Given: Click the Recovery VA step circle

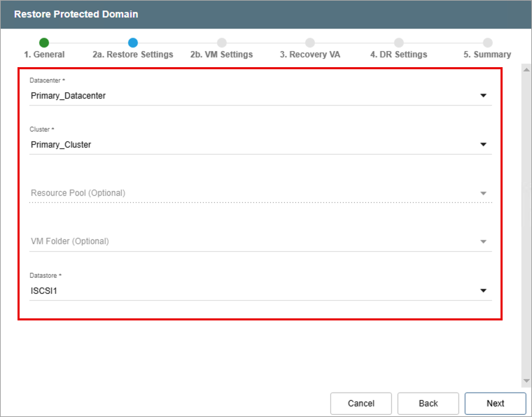Looking at the screenshot, I should tap(310, 43).
